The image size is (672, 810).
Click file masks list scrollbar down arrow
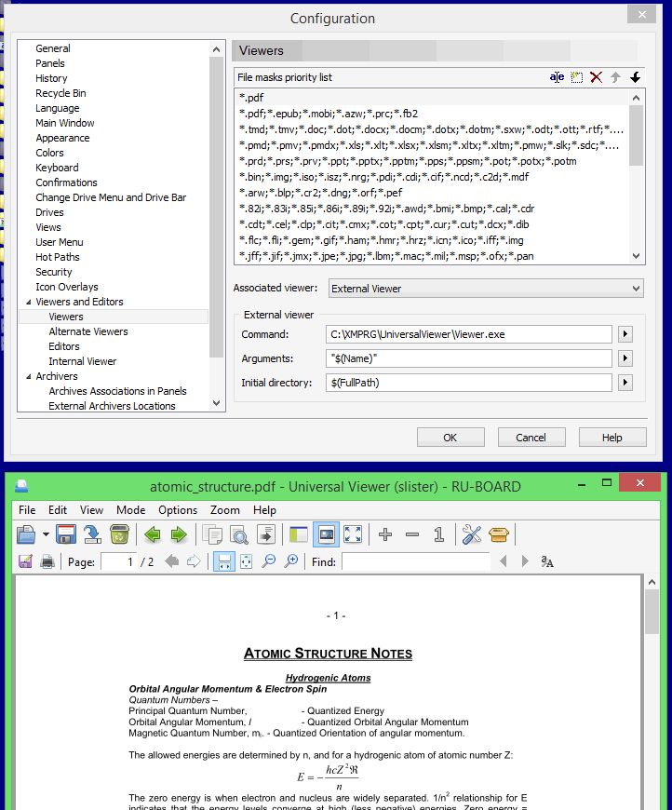(x=637, y=256)
